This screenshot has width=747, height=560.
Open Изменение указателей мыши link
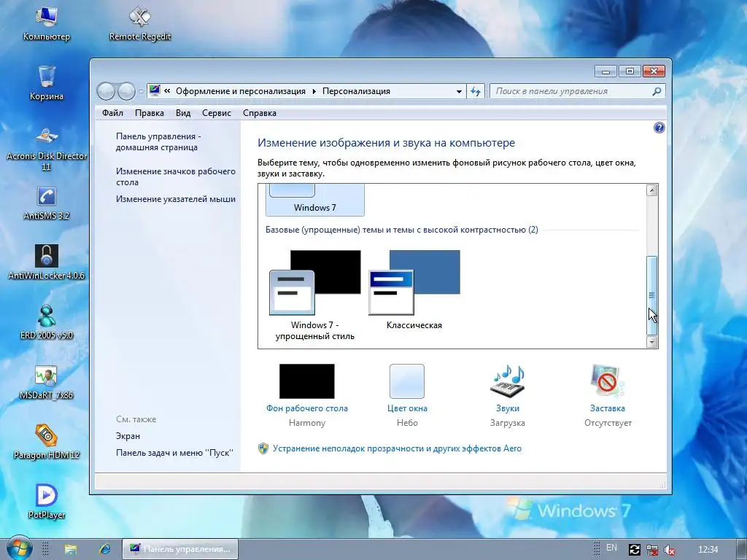(x=175, y=199)
